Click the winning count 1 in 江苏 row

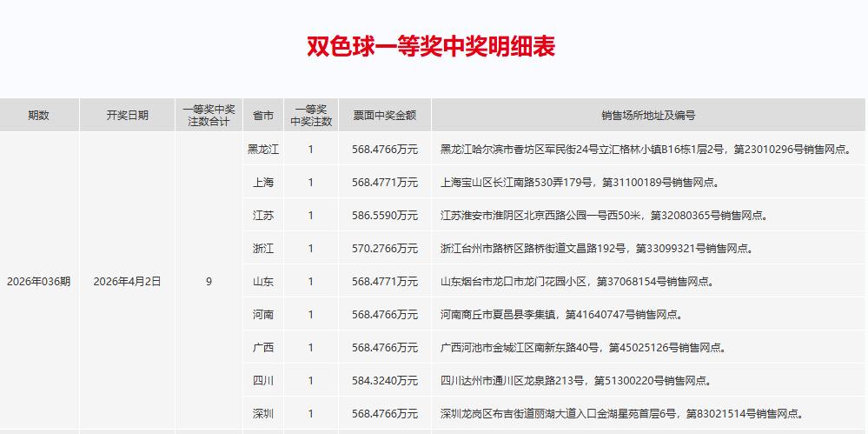coord(311,216)
